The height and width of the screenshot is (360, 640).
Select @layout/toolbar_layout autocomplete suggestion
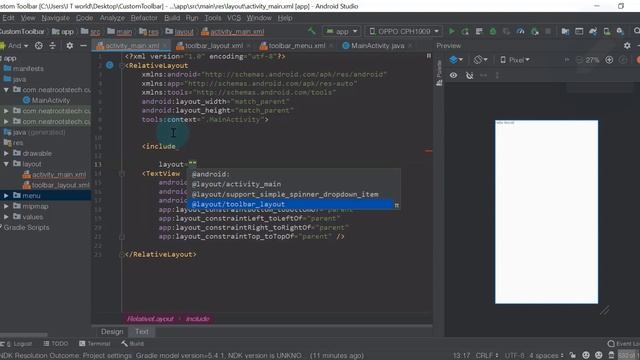pos(291,204)
